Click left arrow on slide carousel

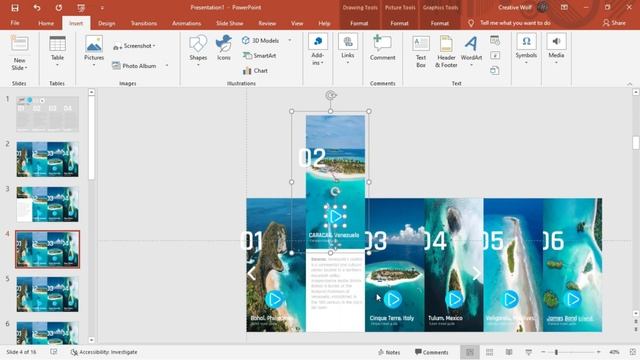click(x=251, y=273)
